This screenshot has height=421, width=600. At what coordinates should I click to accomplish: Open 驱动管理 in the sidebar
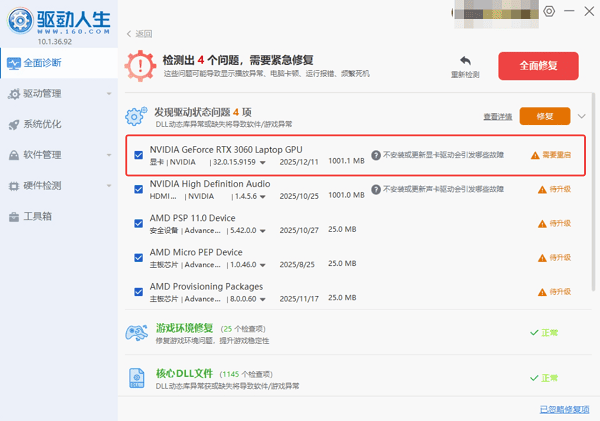pos(59,93)
